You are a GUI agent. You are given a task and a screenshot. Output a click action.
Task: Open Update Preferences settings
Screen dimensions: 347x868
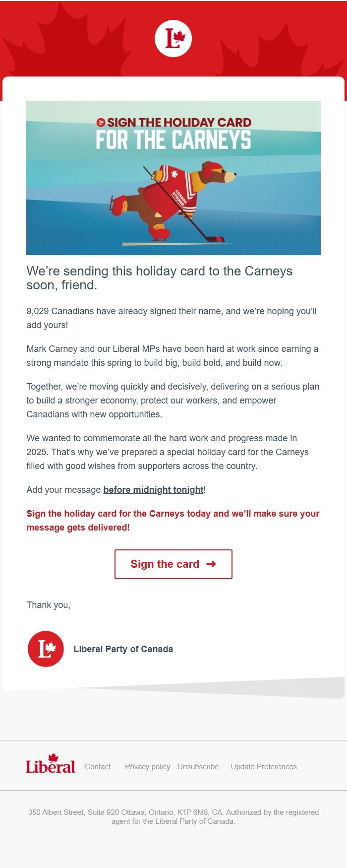click(x=263, y=767)
